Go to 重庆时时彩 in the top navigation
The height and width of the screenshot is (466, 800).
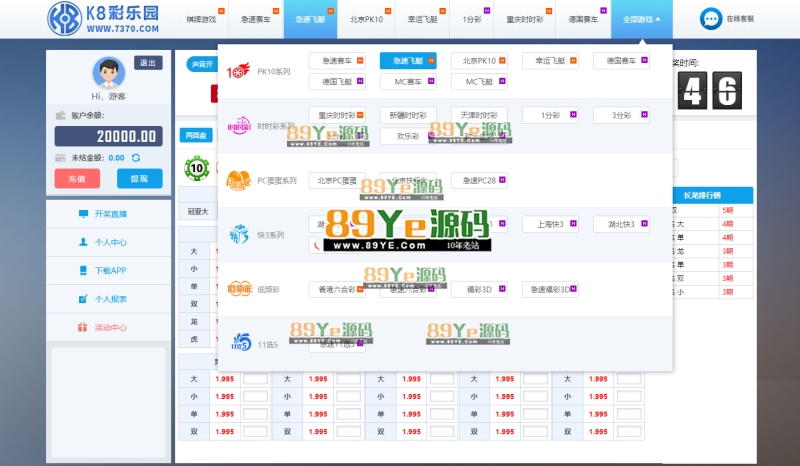(x=524, y=19)
